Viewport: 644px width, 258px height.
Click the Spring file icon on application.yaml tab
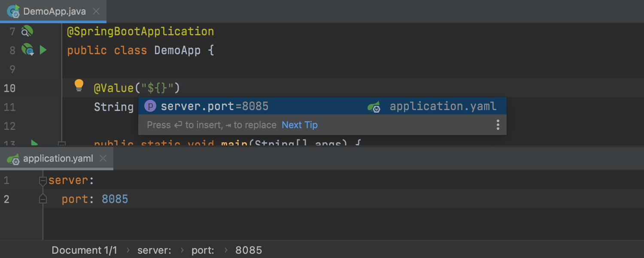13,159
